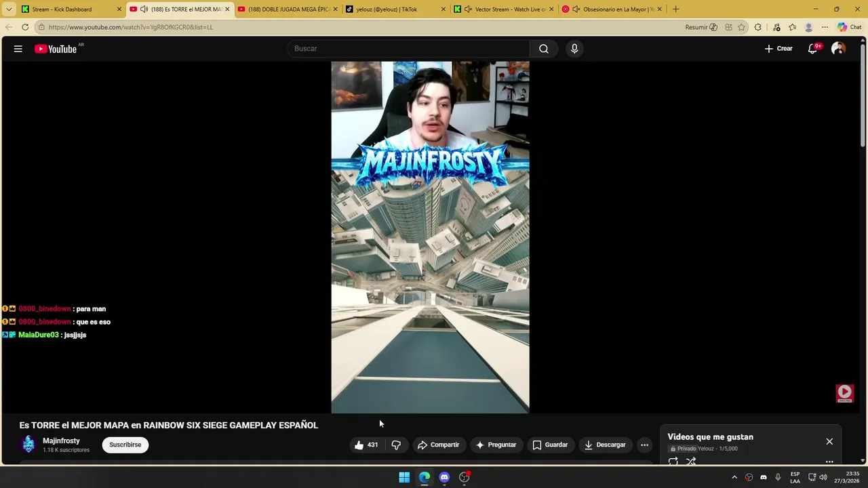Open browser extensions puzzle icon
The width and height of the screenshot is (868, 488).
pyautogui.click(x=758, y=27)
